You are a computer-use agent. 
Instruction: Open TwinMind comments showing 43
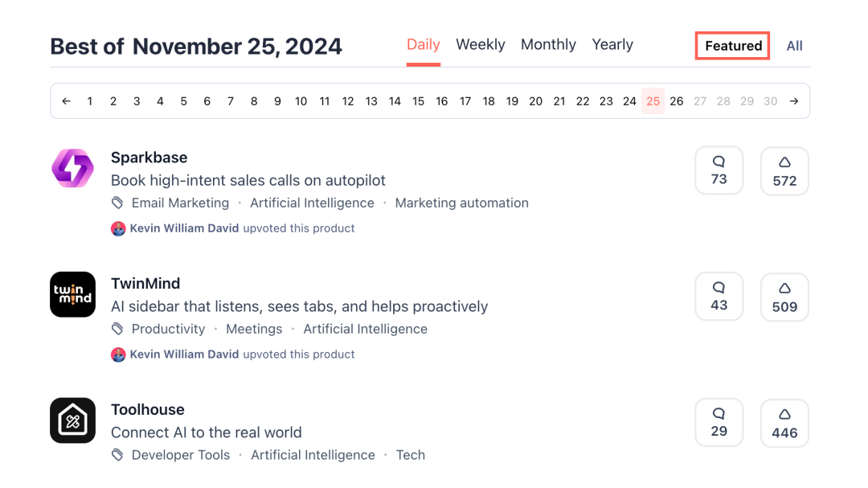pos(719,297)
